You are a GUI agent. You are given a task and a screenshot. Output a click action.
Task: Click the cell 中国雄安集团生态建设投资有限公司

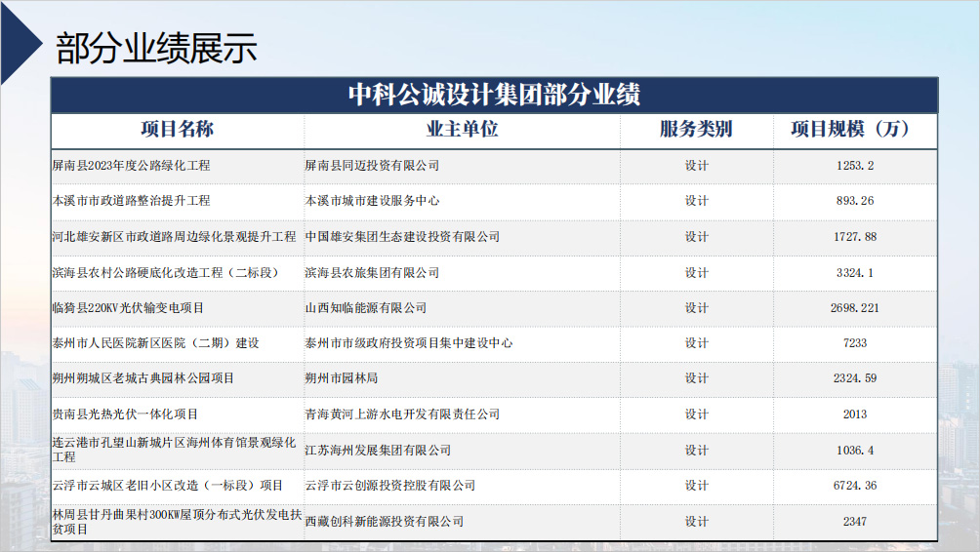click(x=402, y=237)
